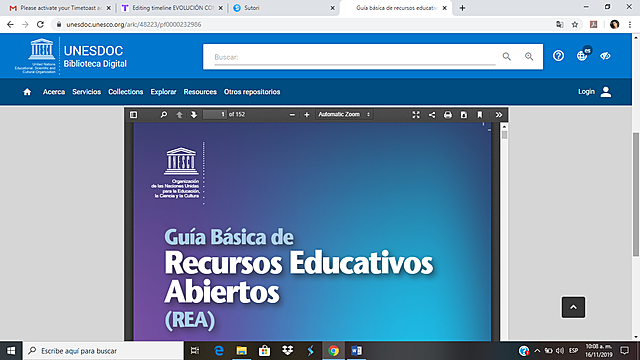
Task: Open Microsoft Edge from taskbar
Action: click(x=219, y=351)
